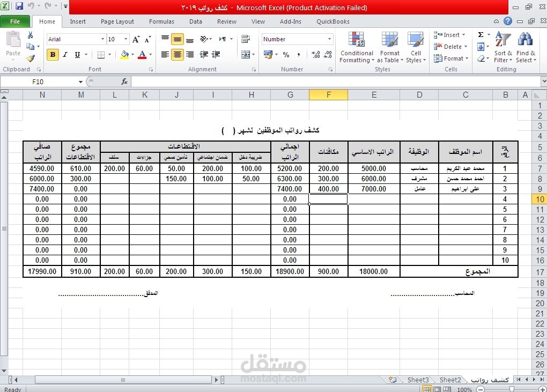547x392 pixels.
Task: Click the AutoSum icon
Action: [481, 36]
